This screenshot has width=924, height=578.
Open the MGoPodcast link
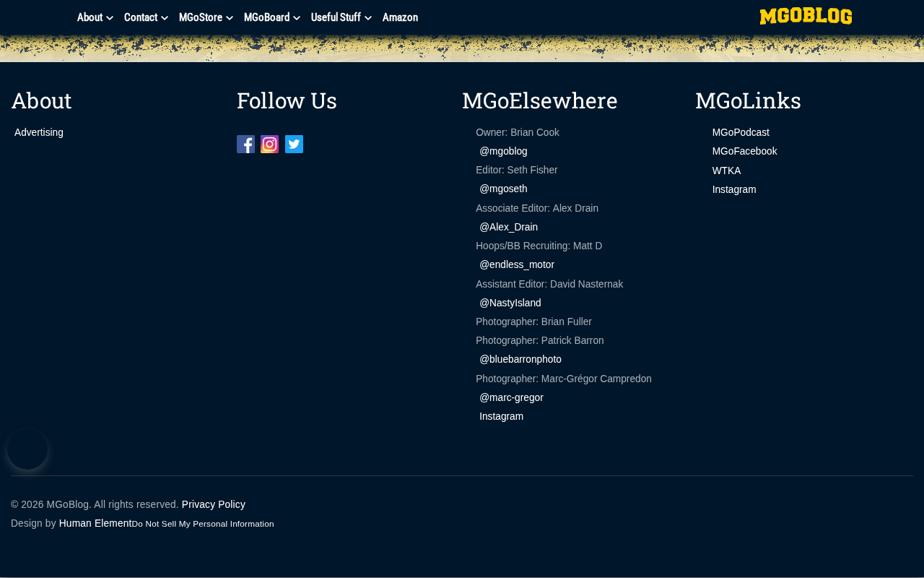(741, 132)
